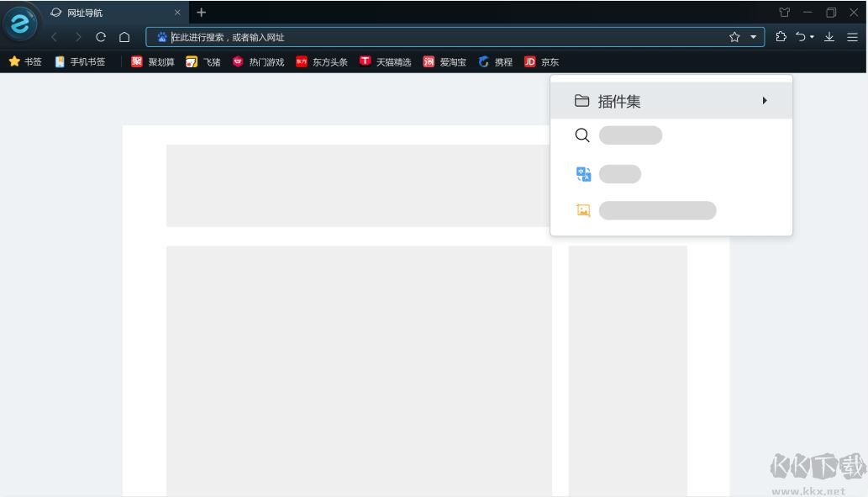Open the 京东 bookmark
Image resolution: width=868 pixels, height=497 pixels.
542,61
